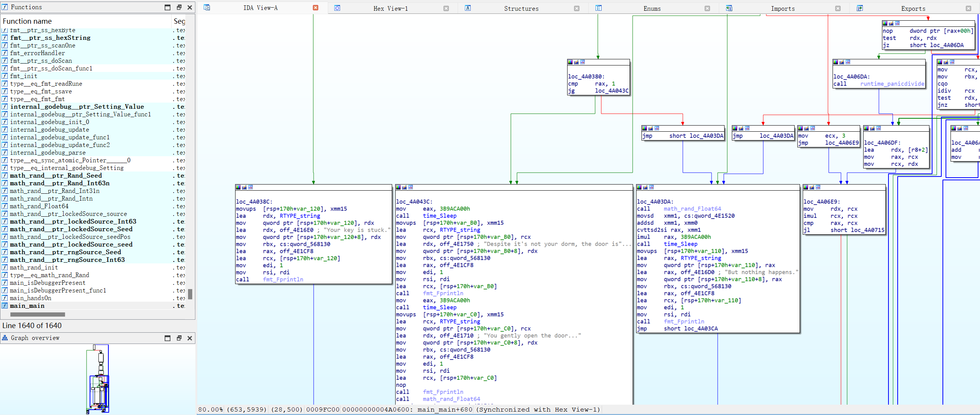
Task: Click the Graph overview thumbnail
Action: (x=99, y=379)
